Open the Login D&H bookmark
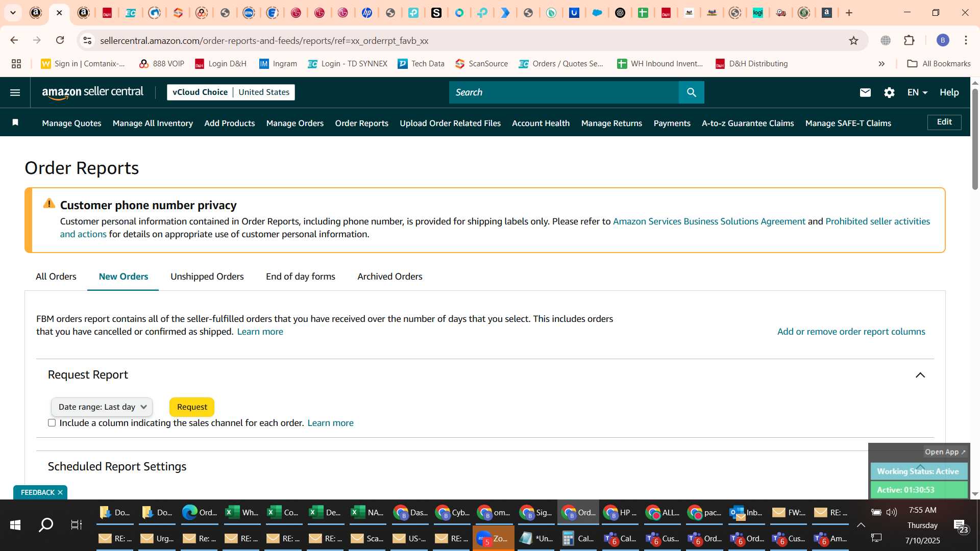This screenshot has width=980, height=551. click(221, 64)
